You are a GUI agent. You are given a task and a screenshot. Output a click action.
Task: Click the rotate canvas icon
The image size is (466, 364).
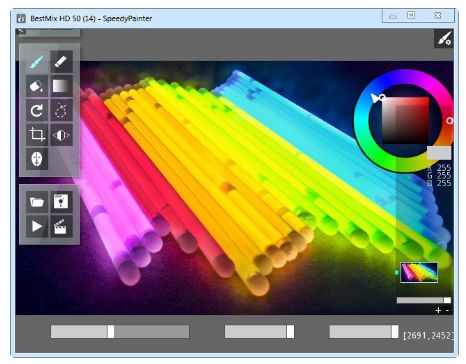[37, 110]
